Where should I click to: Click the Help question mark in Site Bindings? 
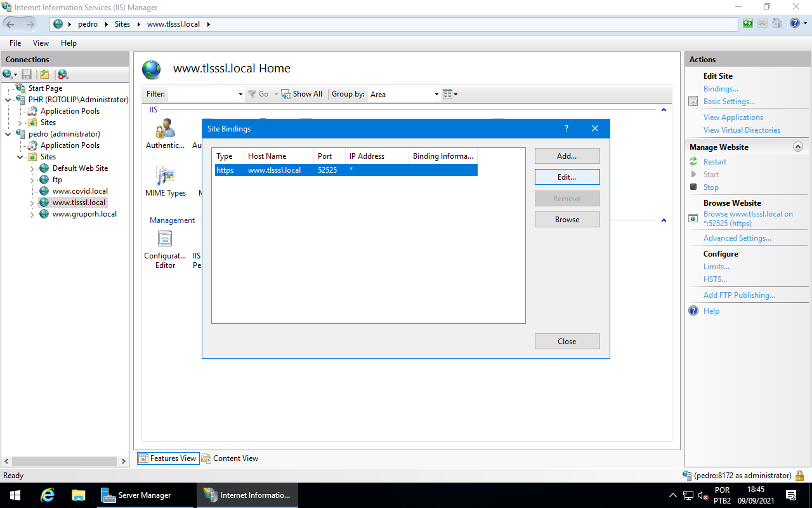tap(566, 128)
